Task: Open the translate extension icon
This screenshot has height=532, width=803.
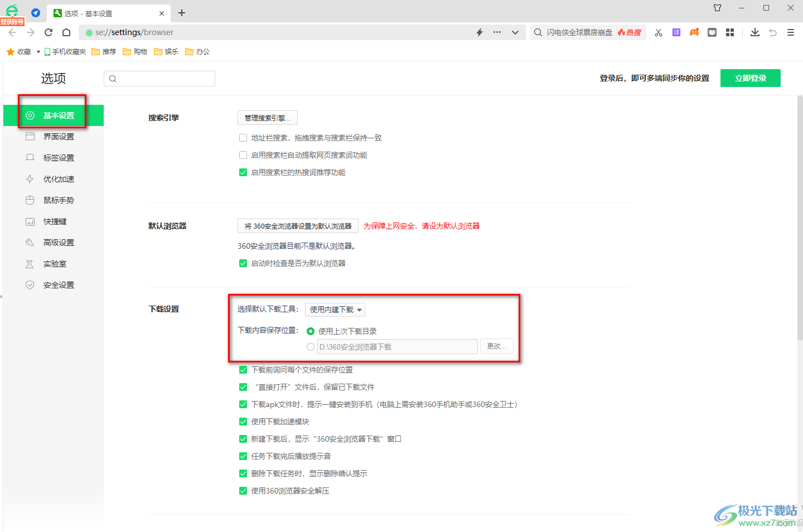Action: tap(676, 32)
